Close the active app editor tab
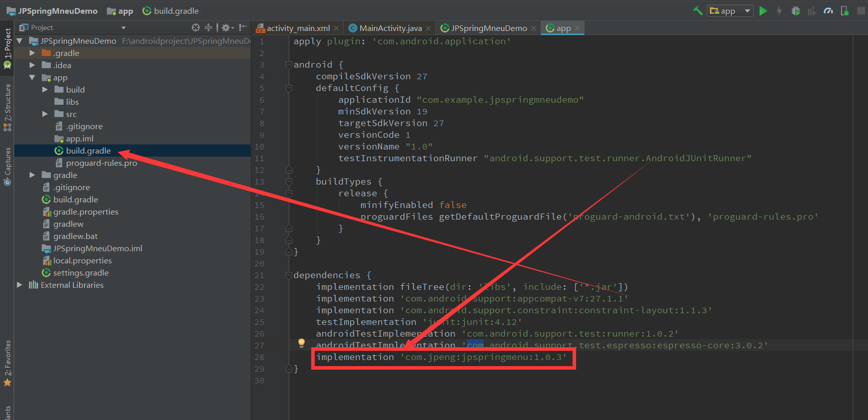Viewport: 868px width, 420px height. (578, 28)
